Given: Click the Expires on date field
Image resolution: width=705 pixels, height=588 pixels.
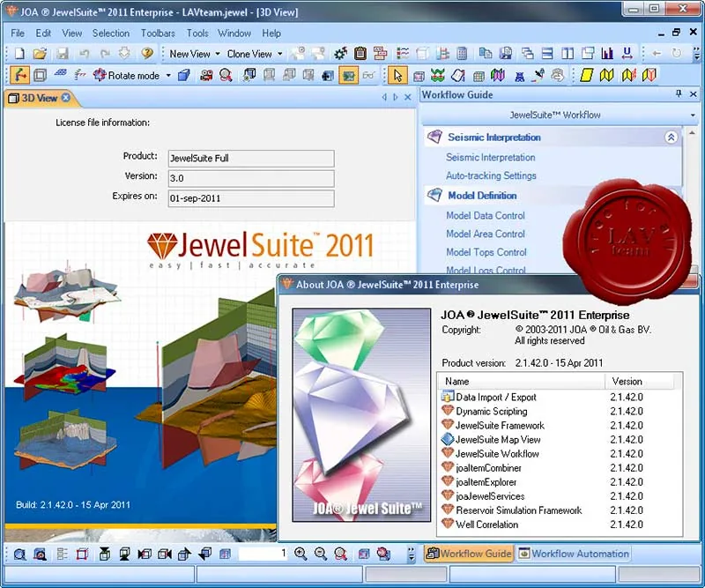Looking at the screenshot, I should pyautogui.click(x=251, y=198).
